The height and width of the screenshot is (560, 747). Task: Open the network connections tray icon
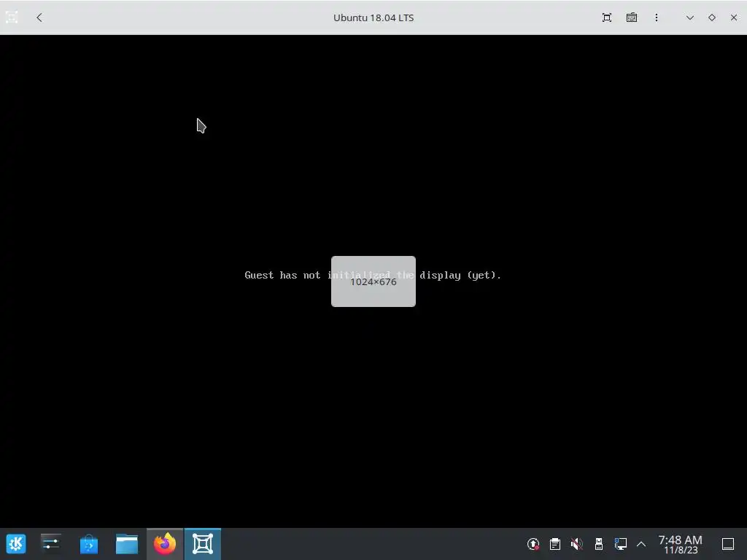pos(620,544)
